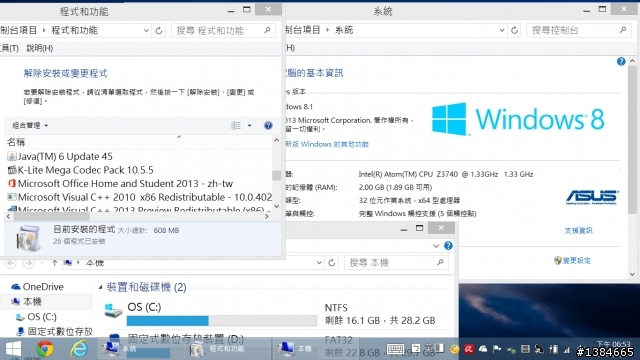Click help icon in 本機 window ribbon
The width and height of the screenshot is (640, 360).
[448, 246]
